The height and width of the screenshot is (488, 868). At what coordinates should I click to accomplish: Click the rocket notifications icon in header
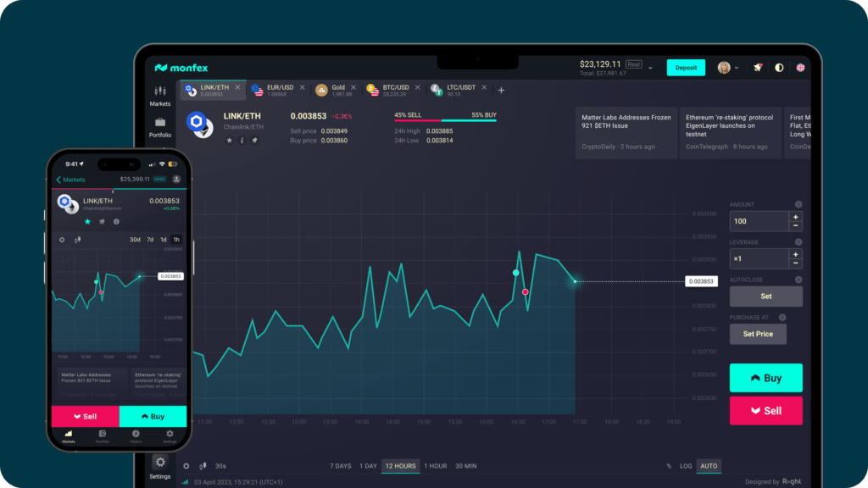pyautogui.click(x=758, y=68)
